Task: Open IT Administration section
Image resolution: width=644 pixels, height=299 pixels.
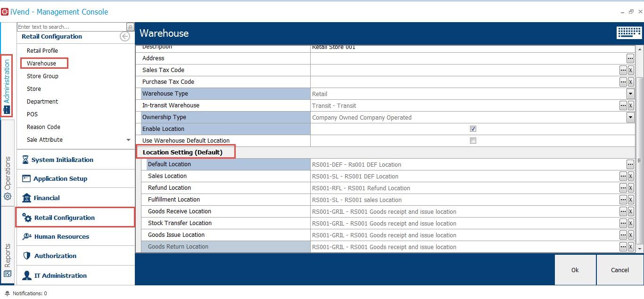Action: pos(76,275)
